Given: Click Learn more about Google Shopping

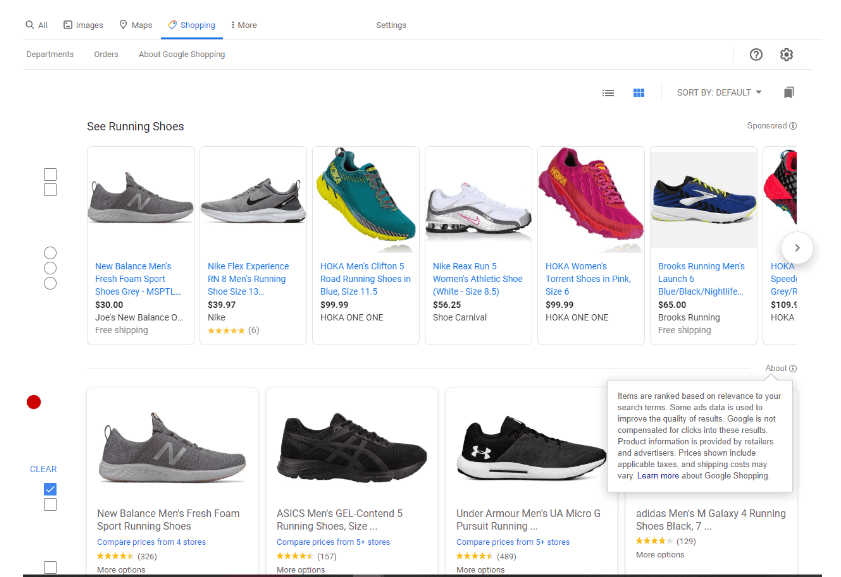Looking at the screenshot, I should [658, 476].
